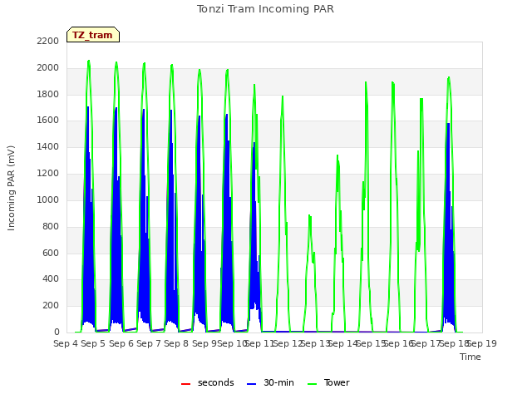
Task: Click the Sep 19 date tick label
Action: point(482,343)
